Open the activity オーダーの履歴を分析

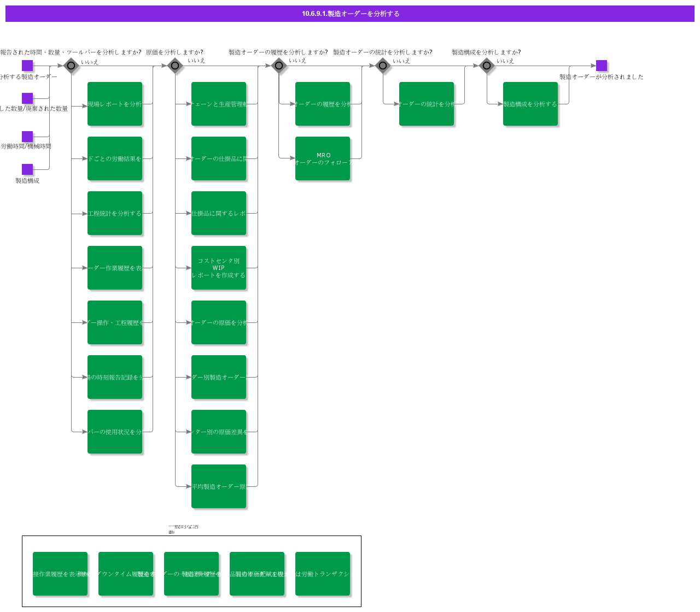[323, 104]
